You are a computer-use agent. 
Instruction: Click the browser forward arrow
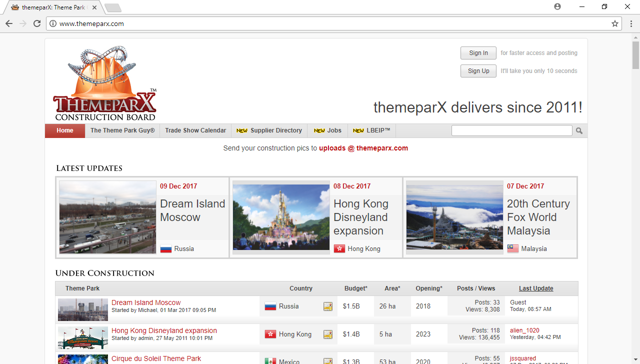click(x=23, y=23)
